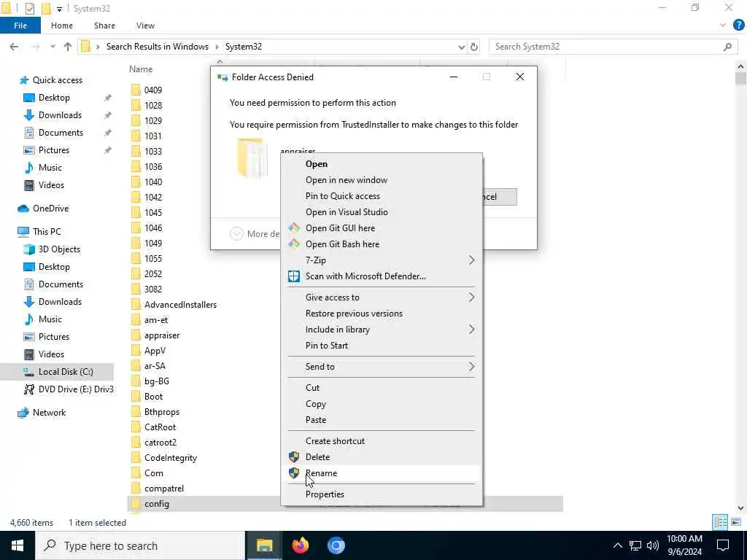Choose Paste in the context menu
This screenshot has width=747, height=560.
click(x=315, y=420)
